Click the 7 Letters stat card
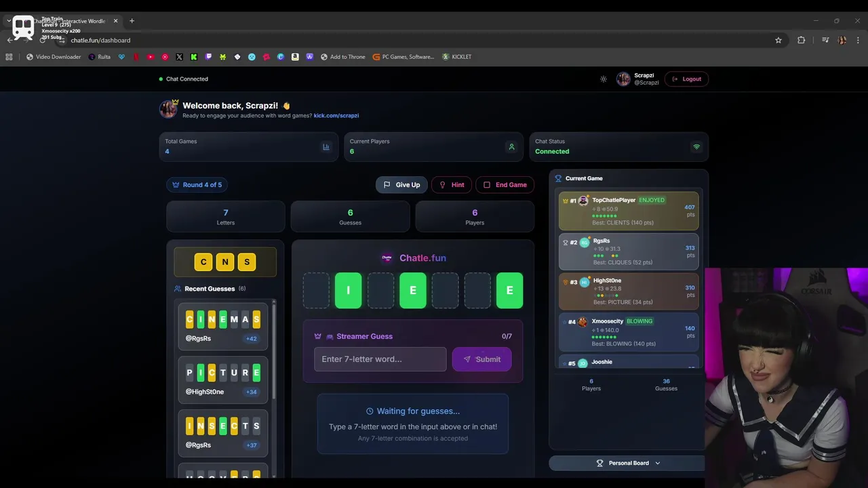Image resolution: width=868 pixels, height=488 pixels. tap(226, 217)
